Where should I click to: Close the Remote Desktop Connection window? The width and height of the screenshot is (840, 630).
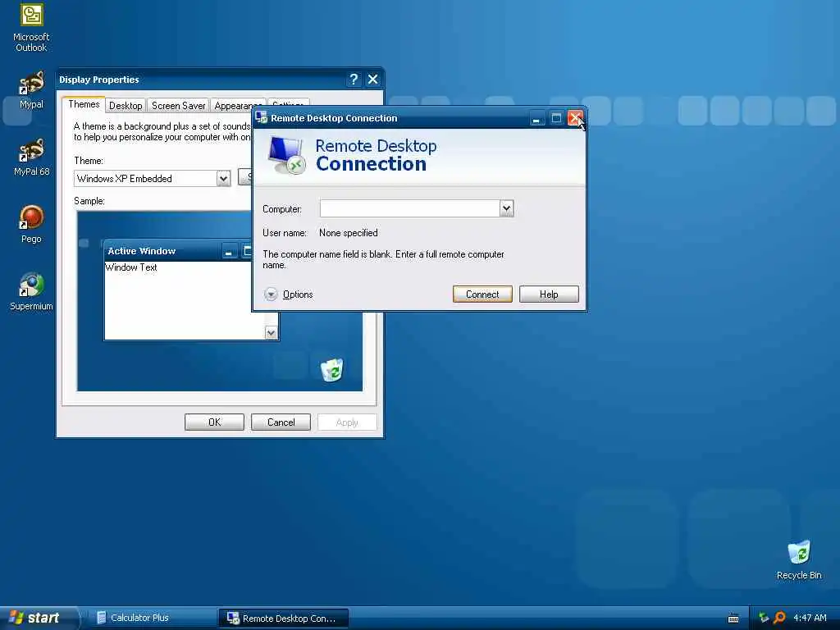pyautogui.click(x=575, y=118)
